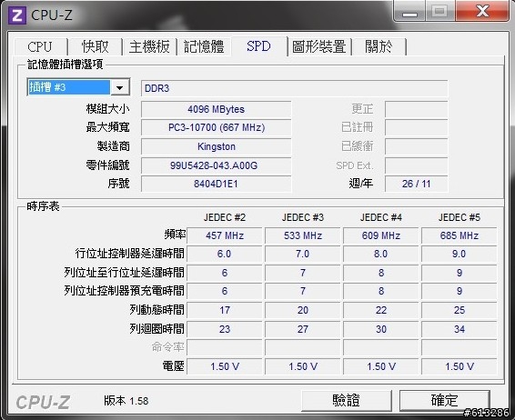Click the empty 更正 field
The height and width of the screenshot is (420, 515).
point(416,109)
